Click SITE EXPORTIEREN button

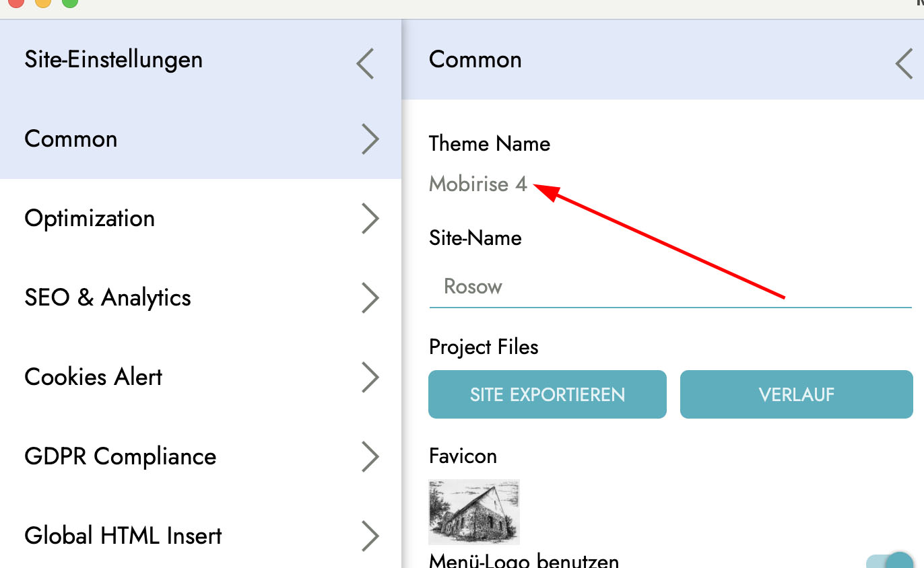click(x=547, y=394)
